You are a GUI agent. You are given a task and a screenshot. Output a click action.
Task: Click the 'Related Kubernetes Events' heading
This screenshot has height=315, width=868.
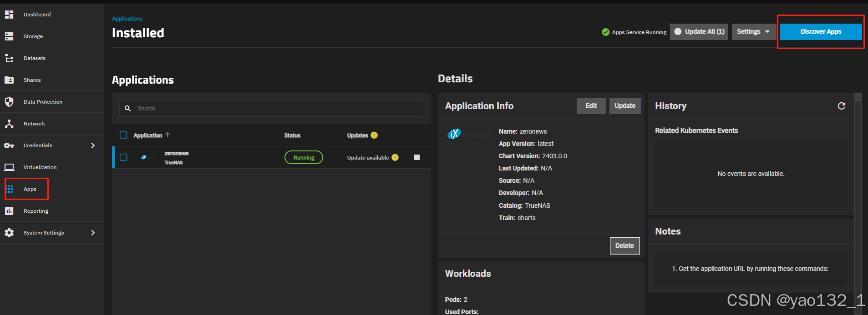click(696, 130)
